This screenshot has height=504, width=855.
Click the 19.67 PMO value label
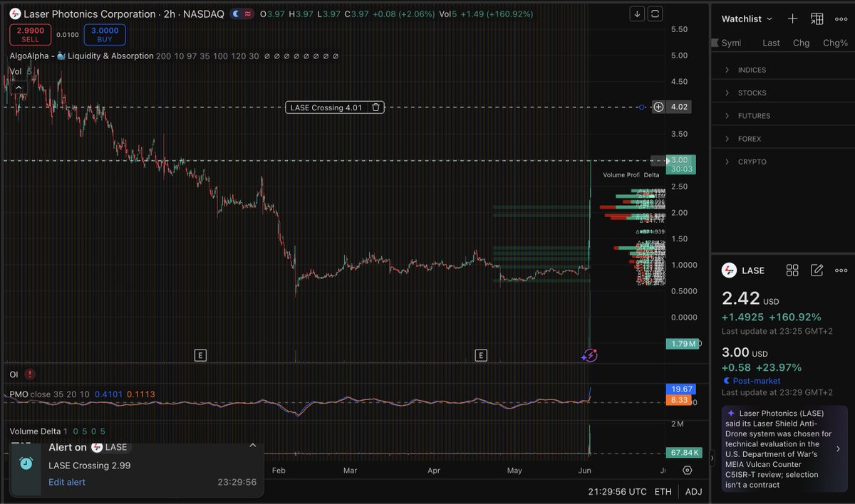coord(680,389)
